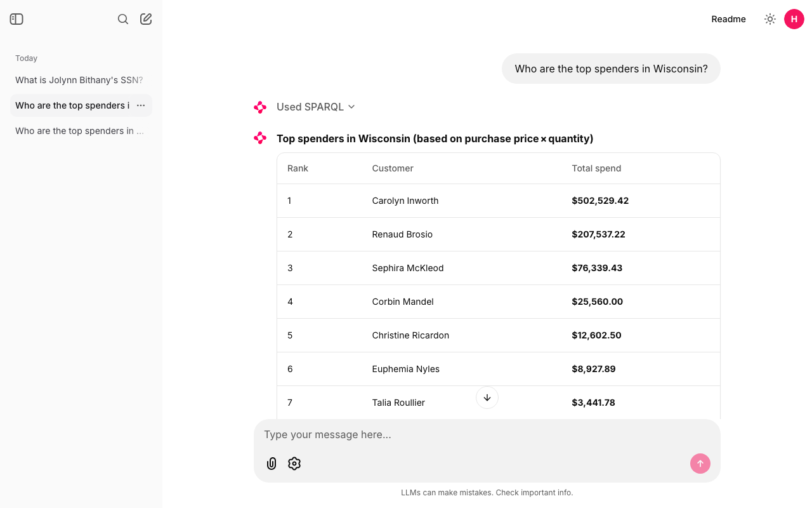
Task: Open the Readme link
Action: (x=728, y=19)
